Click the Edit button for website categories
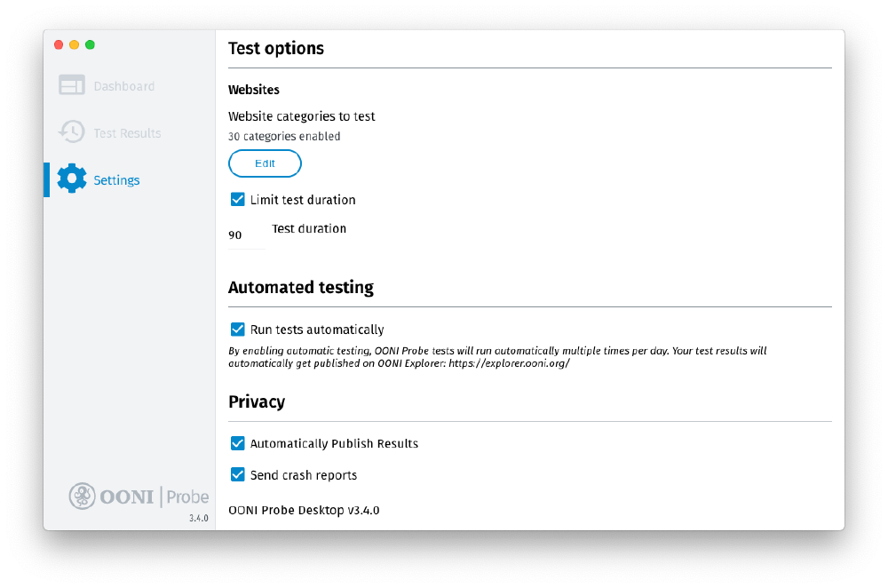 click(x=265, y=163)
